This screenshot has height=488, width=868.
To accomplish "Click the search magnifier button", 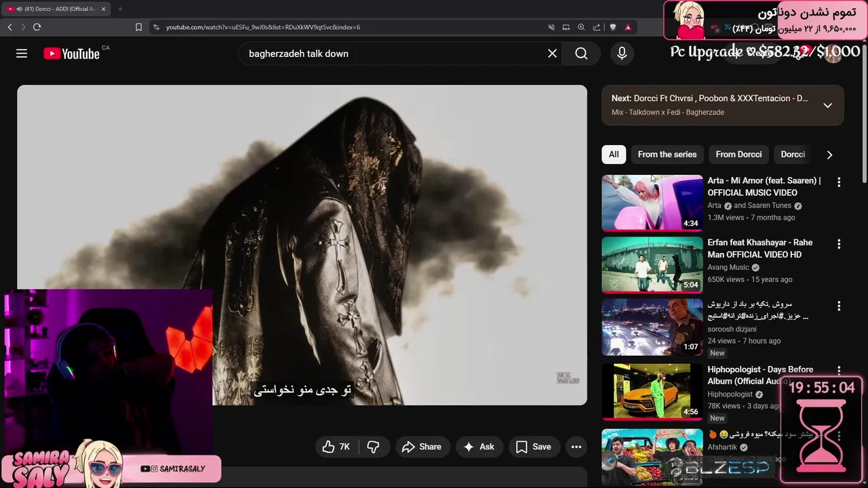I will 581,54.
